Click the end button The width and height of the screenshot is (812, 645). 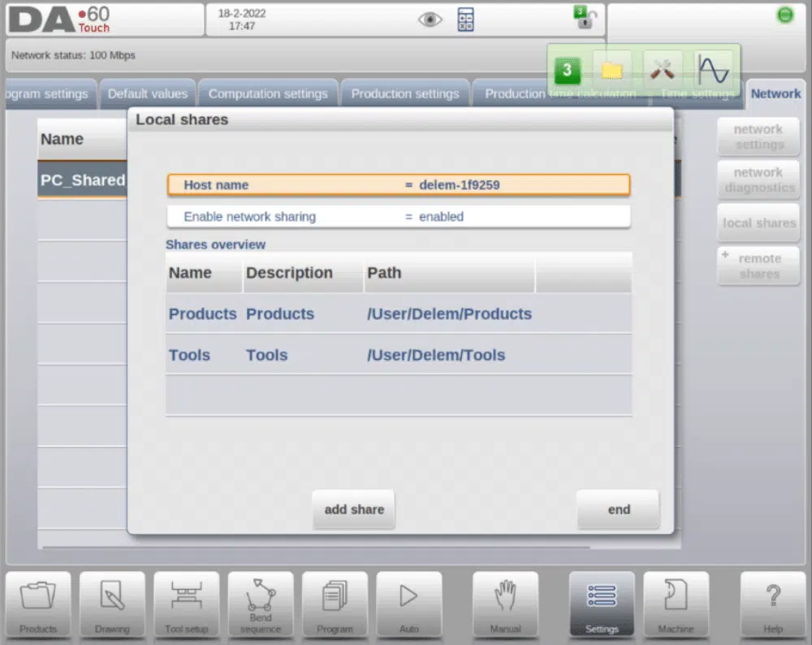tap(618, 509)
